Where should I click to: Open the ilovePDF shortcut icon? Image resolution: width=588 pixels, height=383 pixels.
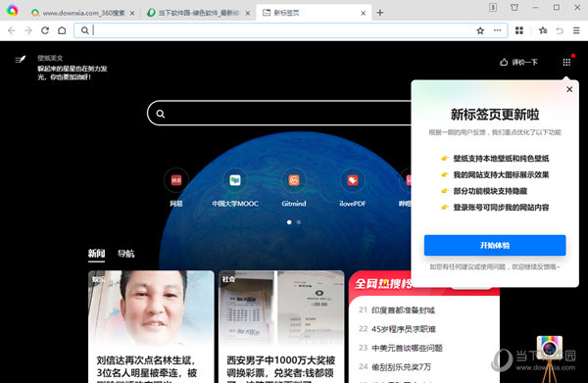click(353, 180)
